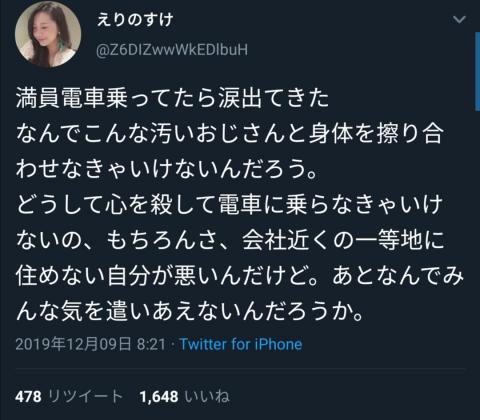Open the tweet options chevron menu
Viewport: 480px width, 420px height.
click(x=459, y=20)
